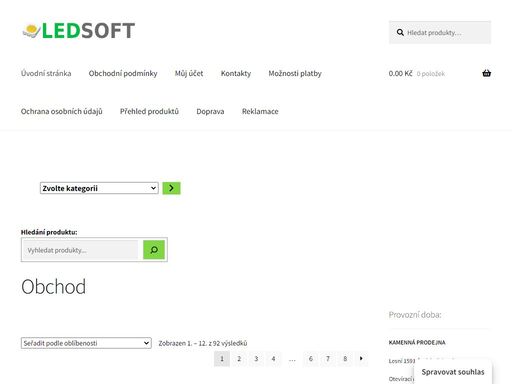Click the 0.00 Kč cart total link
The image size is (512, 384).
[400, 73]
